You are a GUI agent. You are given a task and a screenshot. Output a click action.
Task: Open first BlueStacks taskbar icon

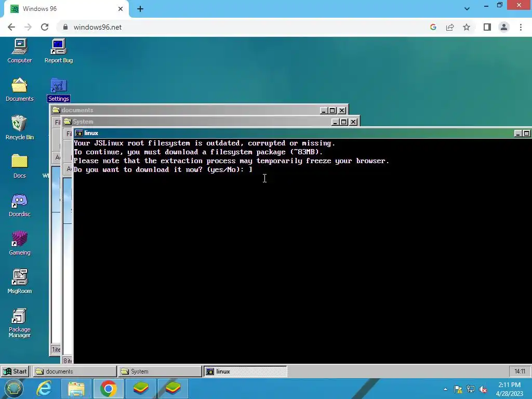[x=140, y=389]
